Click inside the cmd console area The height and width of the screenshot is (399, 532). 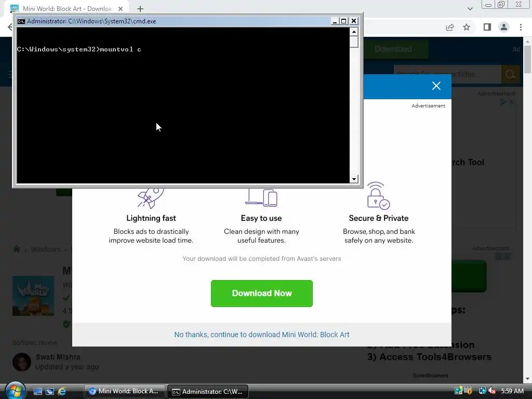pyautogui.click(x=183, y=105)
